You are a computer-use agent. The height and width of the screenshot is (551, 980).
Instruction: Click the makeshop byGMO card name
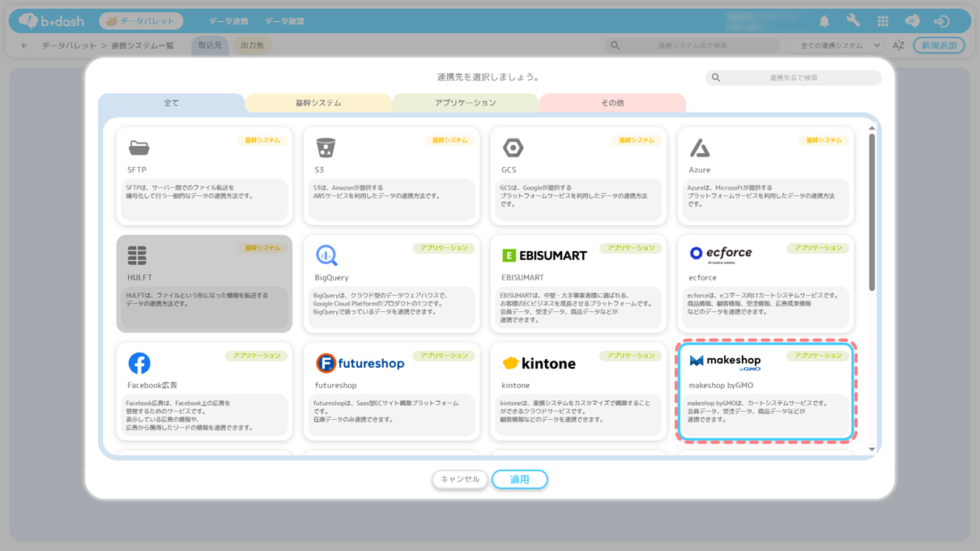721,385
